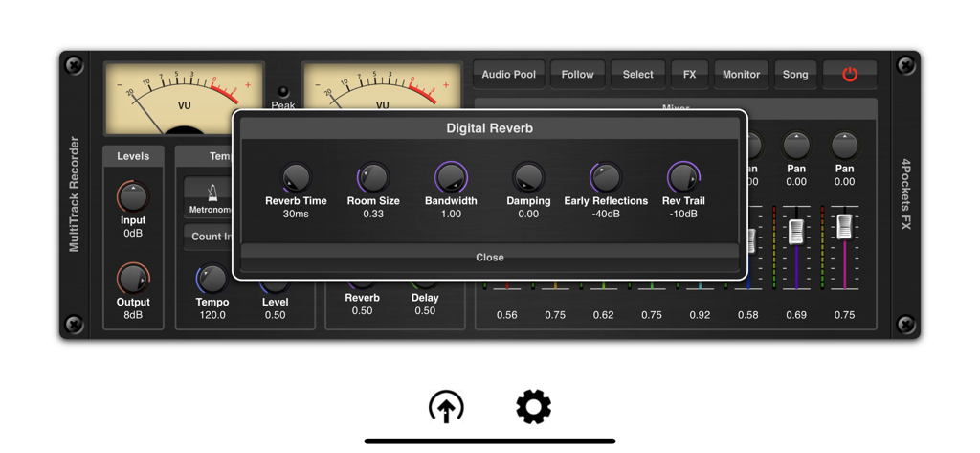Click the Select button
Image resolution: width=980 pixels, height=453 pixels.
(x=637, y=75)
